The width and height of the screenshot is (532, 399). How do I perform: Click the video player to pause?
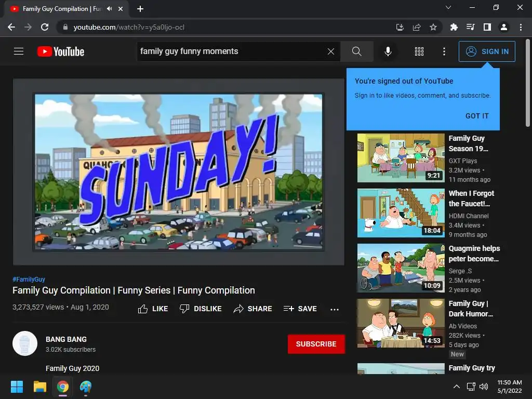[179, 172]
